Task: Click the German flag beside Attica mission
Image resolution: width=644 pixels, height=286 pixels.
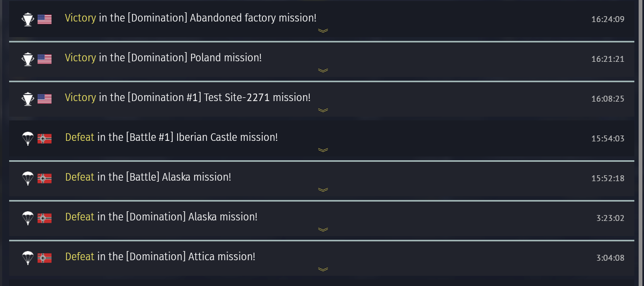Action: pyautogui.click(x=45, y=258)
